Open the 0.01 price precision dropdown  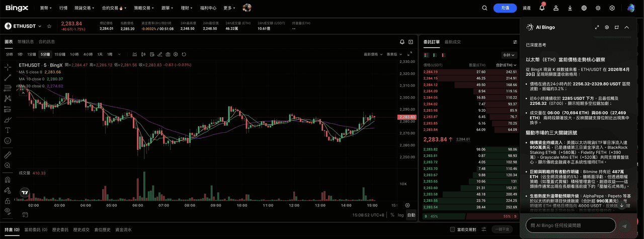point(509,55)
